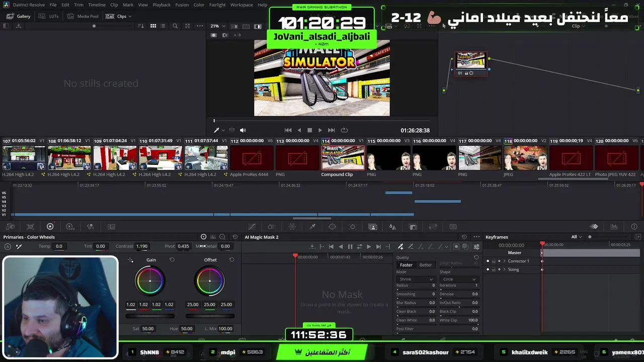Select clip 114 Compound Clip thumbnail
This screenshot has width=644, height=362.
point(343,158)
